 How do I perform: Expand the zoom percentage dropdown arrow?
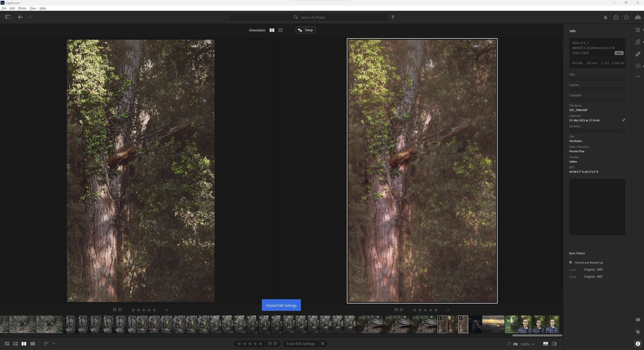pos(533,344)
